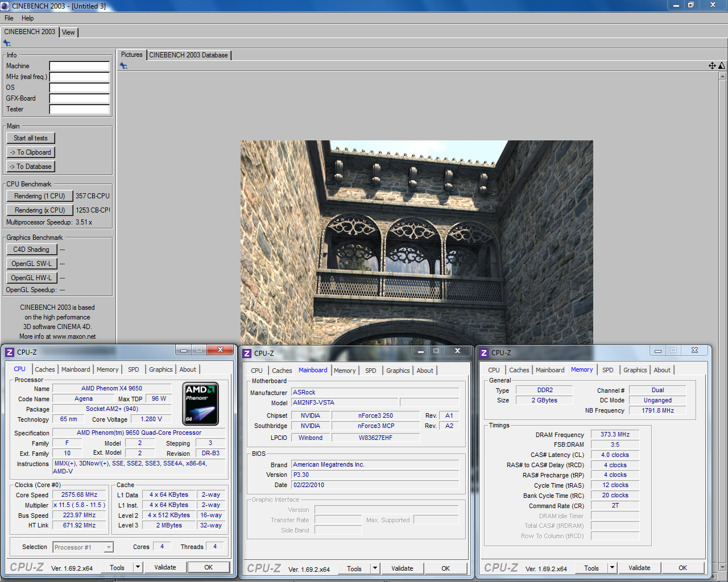Open Tools dropdown arrow in left CPU-Z window
The width and height of the screenshot is (728, 582).
138,567
